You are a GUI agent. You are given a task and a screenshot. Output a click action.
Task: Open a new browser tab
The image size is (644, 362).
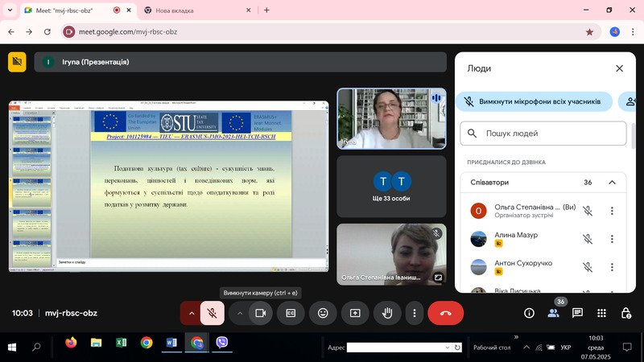click(266, 10)
